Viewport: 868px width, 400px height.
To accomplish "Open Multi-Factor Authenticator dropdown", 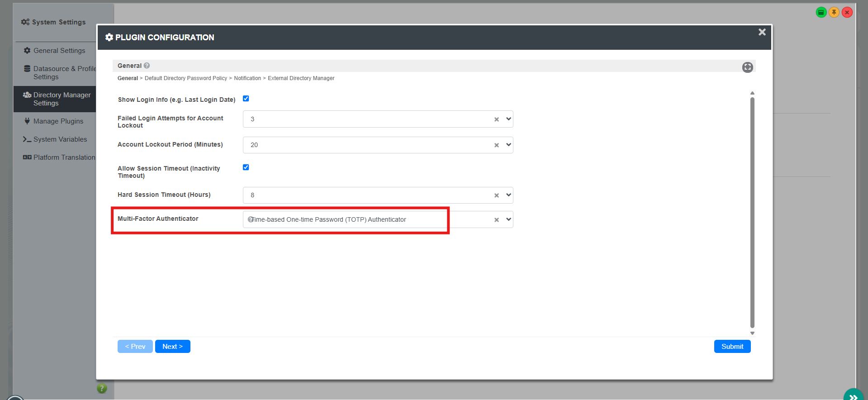I will coord(508,219).
